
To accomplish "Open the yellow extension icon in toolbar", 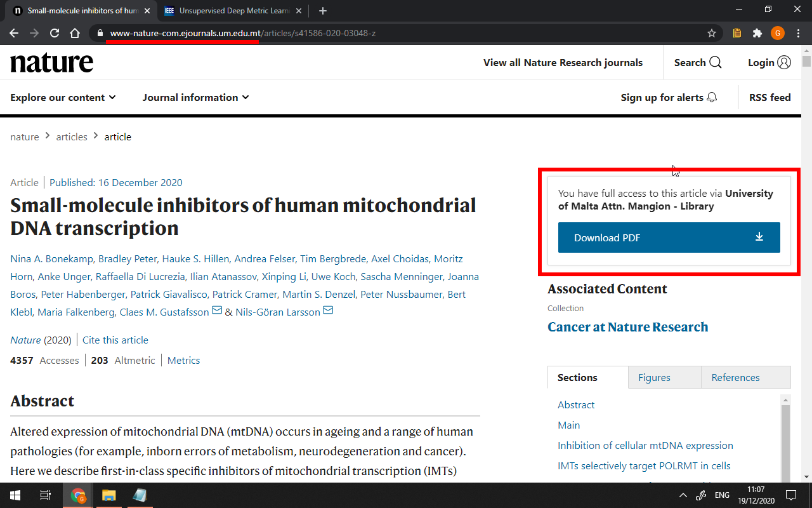I will click(737, 33).
